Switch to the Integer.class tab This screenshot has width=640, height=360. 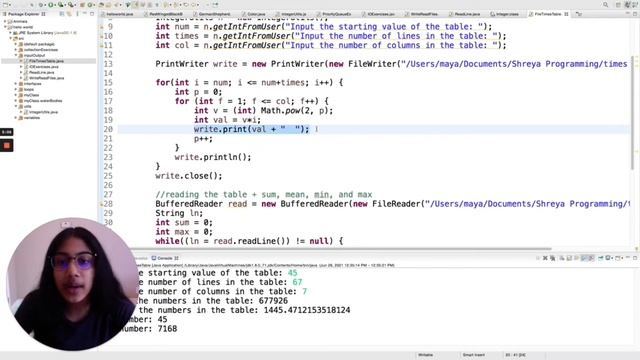(x=505, y=14)
